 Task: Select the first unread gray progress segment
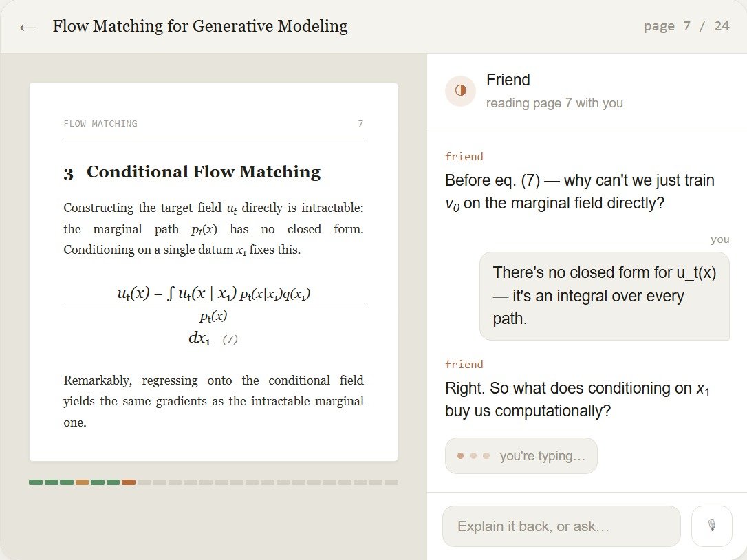coord(144,482)
